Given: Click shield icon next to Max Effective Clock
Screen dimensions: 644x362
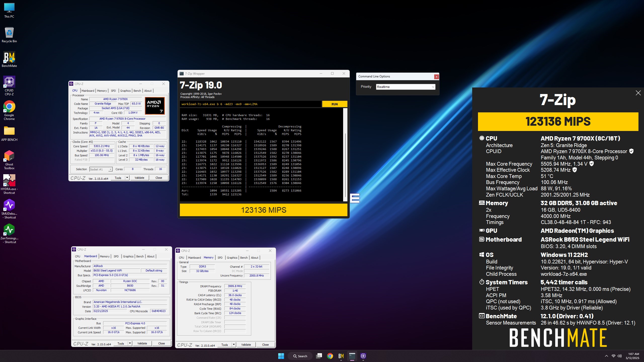Looking at the screenshot, I should (575, 170).
